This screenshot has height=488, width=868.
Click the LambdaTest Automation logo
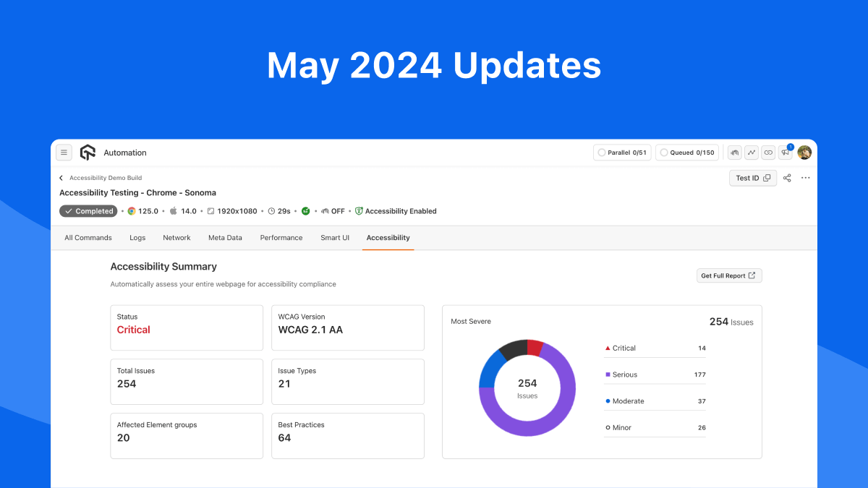click(88, 152)
